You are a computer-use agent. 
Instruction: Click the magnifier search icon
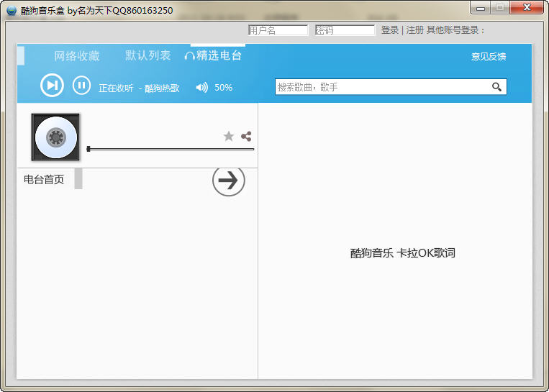pyautogui.click(x=496, y=87)
